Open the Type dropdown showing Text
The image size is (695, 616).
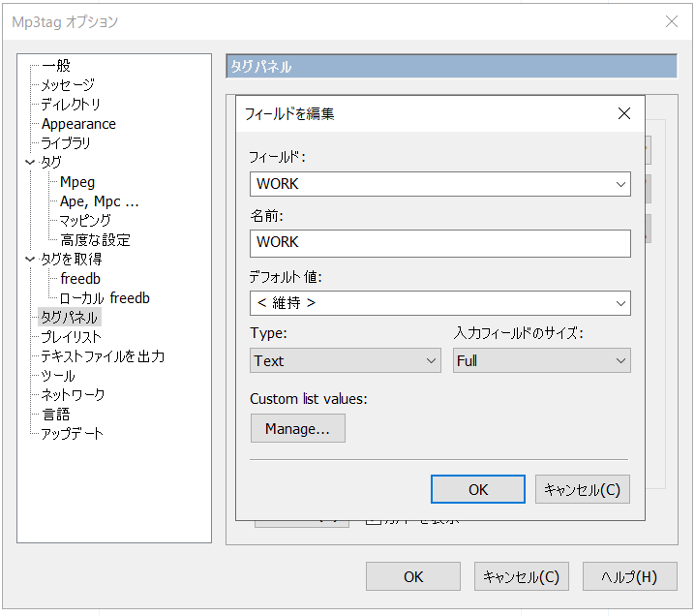(x=345, y=360)
